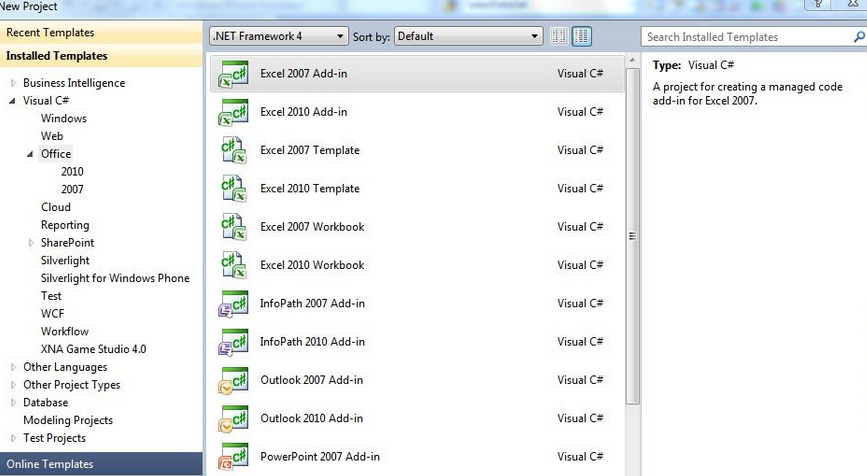Click the search magnifier icon
Viewport: 867px width, 476px height.
(x=859, y=37)
